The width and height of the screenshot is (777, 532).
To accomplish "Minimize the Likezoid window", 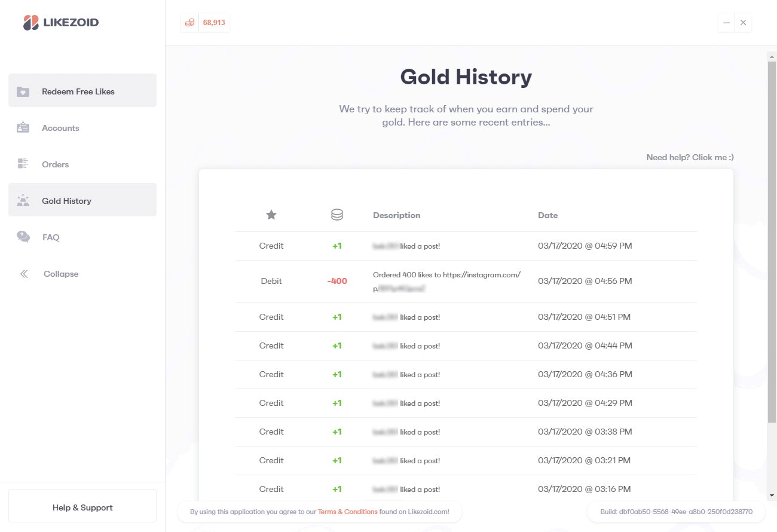I will [726, 23].
